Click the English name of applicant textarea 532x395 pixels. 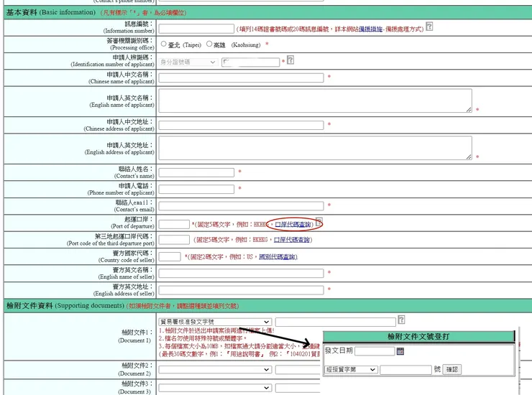click(x=315, y=101)
